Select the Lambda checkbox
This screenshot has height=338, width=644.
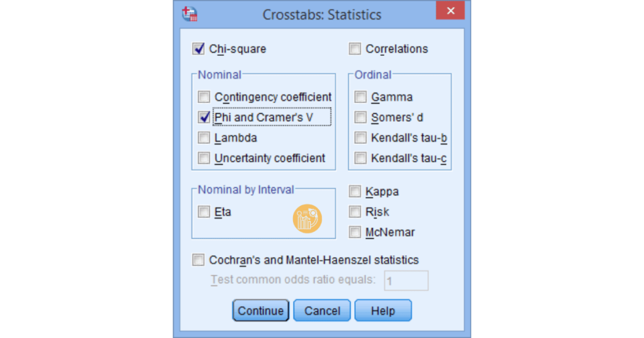click(x=204, y=138)
